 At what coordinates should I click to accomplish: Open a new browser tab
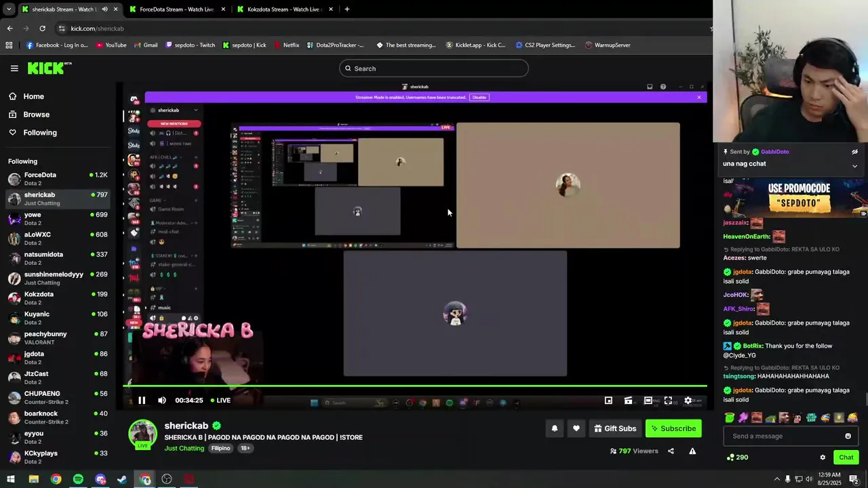[x=347, y=9]
